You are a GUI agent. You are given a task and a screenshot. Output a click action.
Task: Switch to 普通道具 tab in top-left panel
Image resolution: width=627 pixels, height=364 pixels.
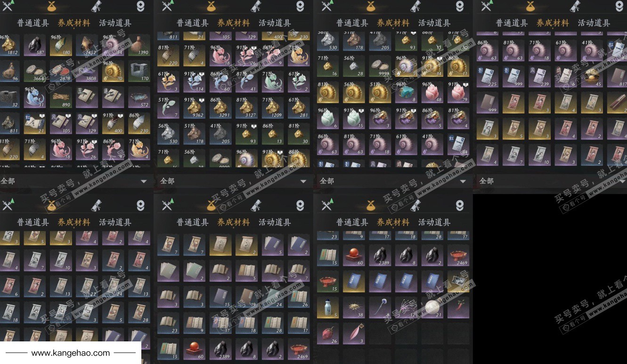point(33,23)
